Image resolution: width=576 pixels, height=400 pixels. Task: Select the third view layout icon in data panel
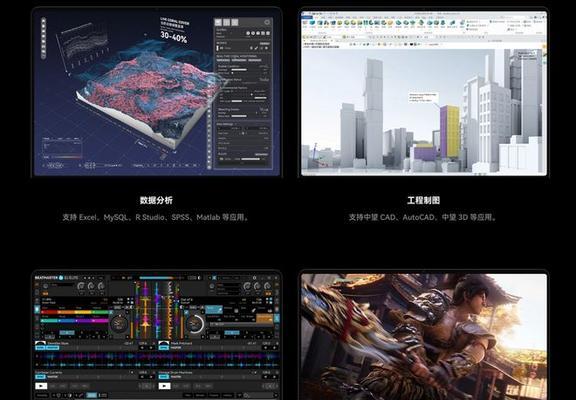click(235, 22)
